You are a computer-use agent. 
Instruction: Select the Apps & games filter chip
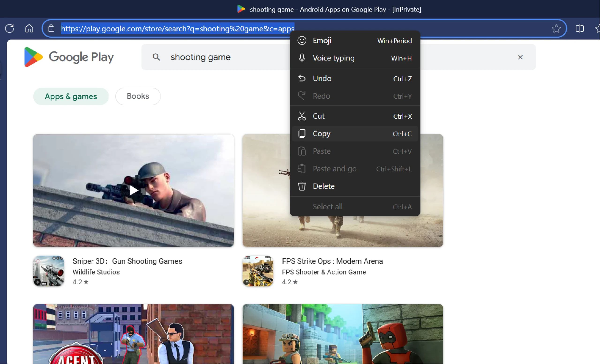pos(71,96)
